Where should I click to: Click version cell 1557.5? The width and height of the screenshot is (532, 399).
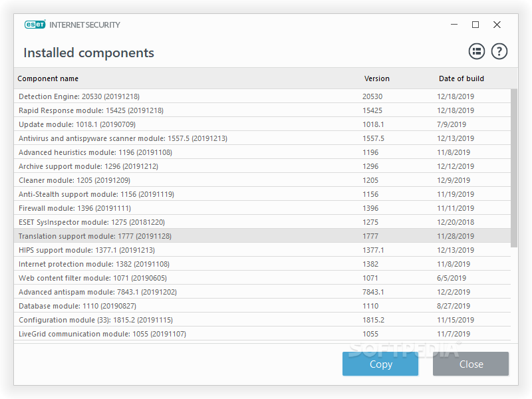(x=373, y=138)
